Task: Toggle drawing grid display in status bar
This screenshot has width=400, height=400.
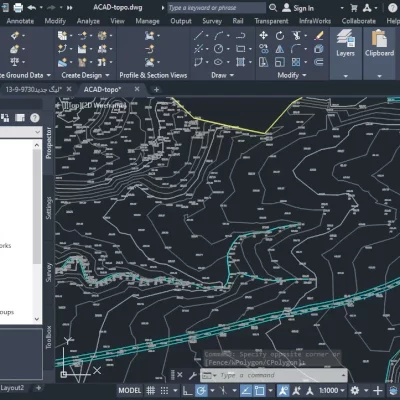Action: pos(151,390)
